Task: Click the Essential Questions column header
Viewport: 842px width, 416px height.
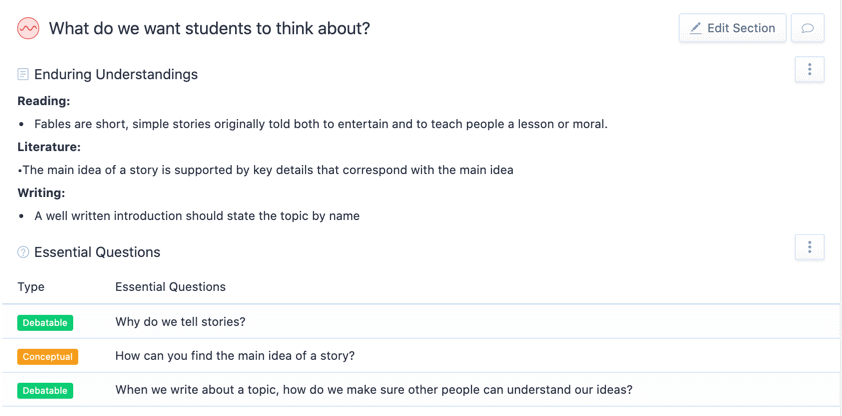Action: coord(170,287)
